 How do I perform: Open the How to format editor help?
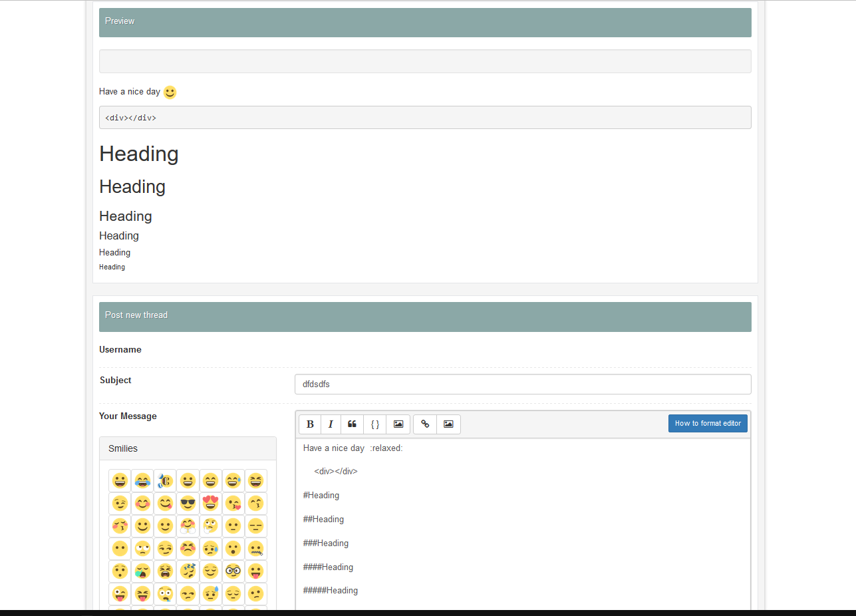(708, 424)
